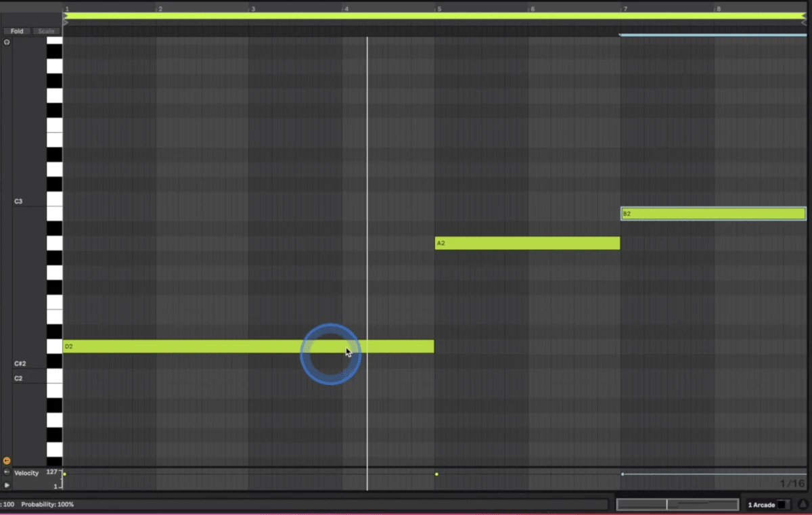Image resolution: width=812 pixels, height=515 pixels.
Task: Click the velocity marker of the A2 note
Action: click(x=436, y=474)
